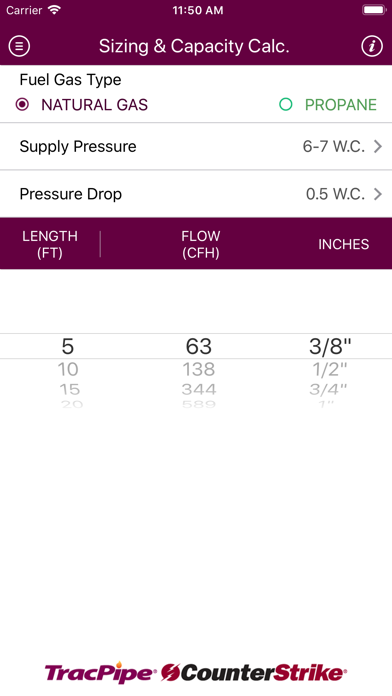Tap the info icon in header
Image resolution: width=392 pixels, height=696 pixels.
click(372, 46)
